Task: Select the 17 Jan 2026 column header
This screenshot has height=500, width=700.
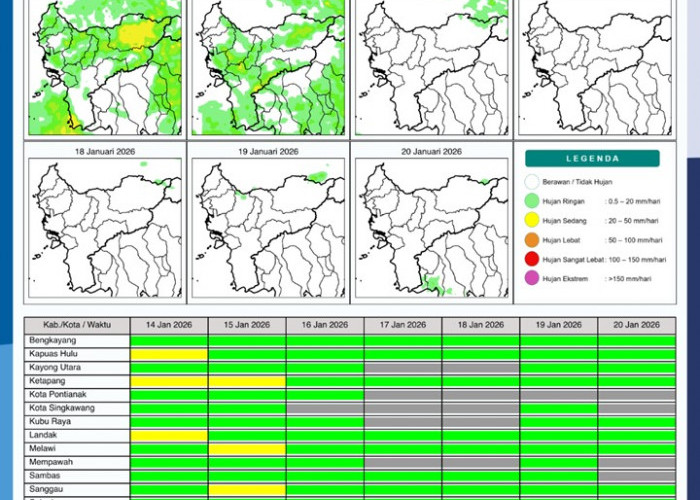Action: 403,325
